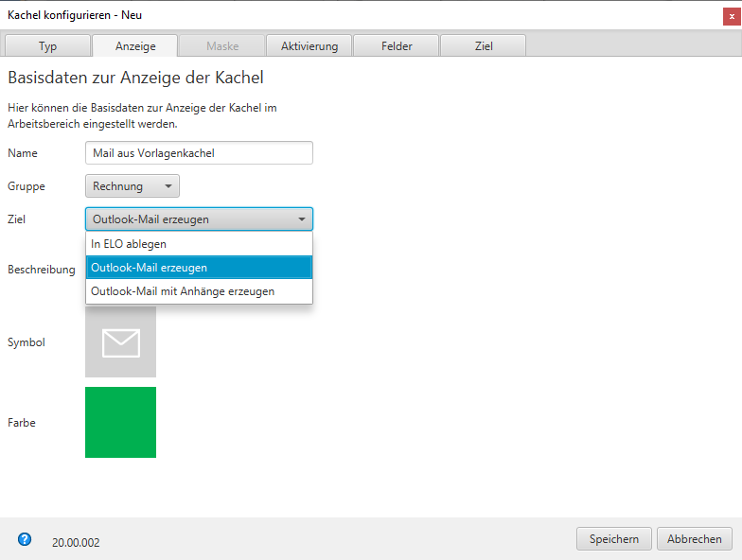Open the Aktivierung tab
The width and height of the screenshot is (742, 560).
(309, 45)
